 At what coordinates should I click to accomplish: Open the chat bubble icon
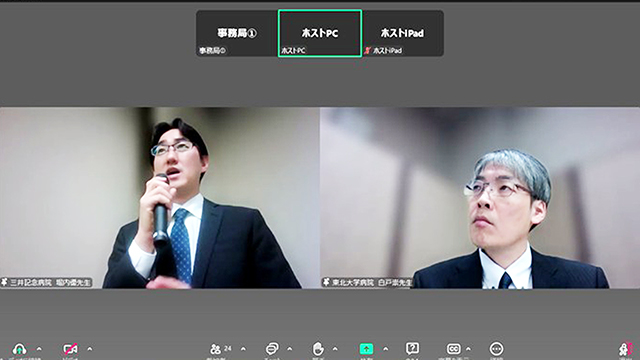(x=272, y=349)
